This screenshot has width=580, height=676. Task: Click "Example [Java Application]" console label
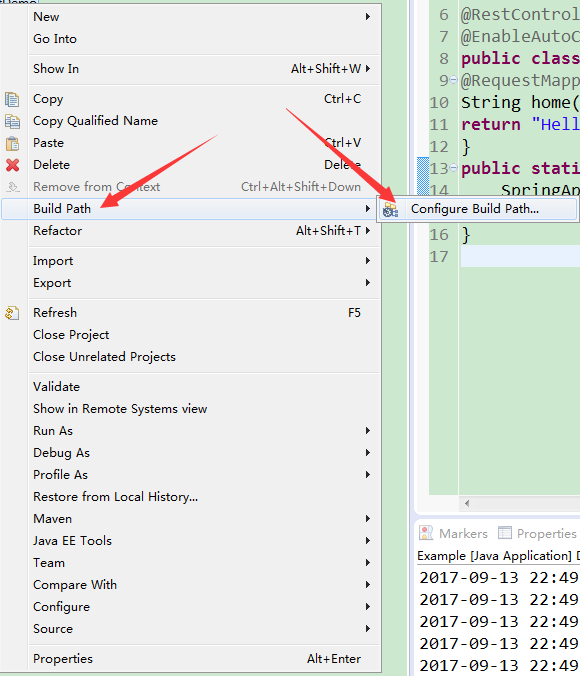(x=494, y=556)
